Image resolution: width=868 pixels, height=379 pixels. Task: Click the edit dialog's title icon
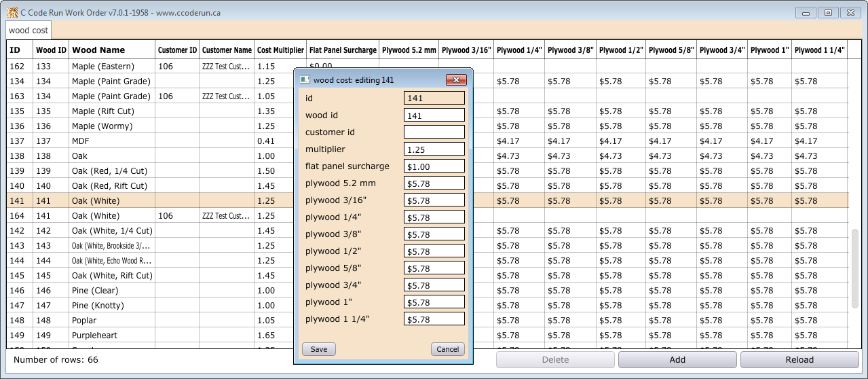click(x=305, y=79)
